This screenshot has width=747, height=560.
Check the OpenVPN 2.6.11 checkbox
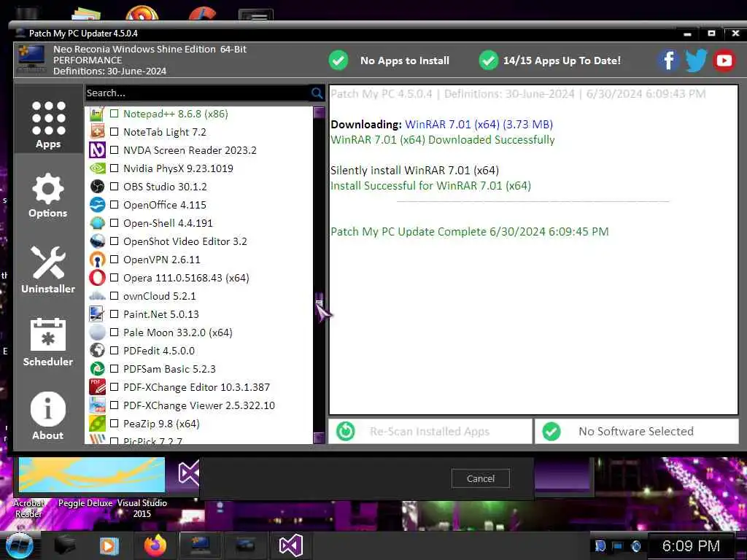pos(115,260)
